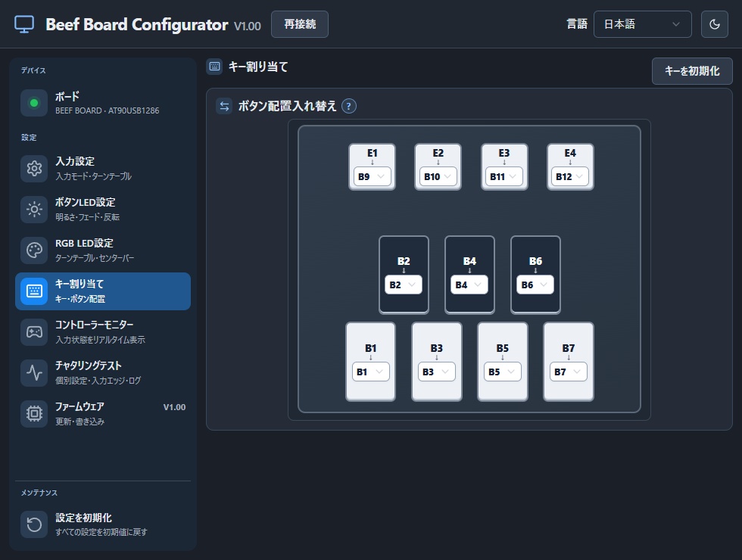Image resolution: width=742 pixels, height=560 pixels.
Task: Open the B7 key mapping dropdown
Action: click(569, 372)
